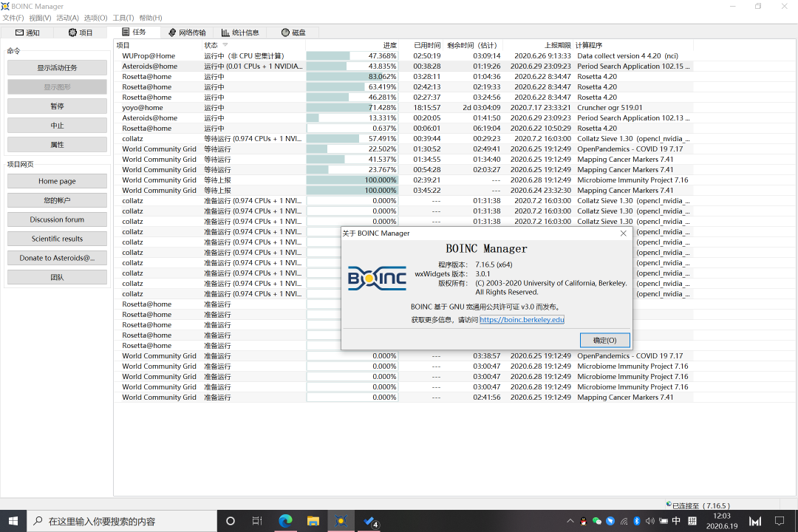Open the To Do app with badge 4
798x532 pixels.
point(370,521)
